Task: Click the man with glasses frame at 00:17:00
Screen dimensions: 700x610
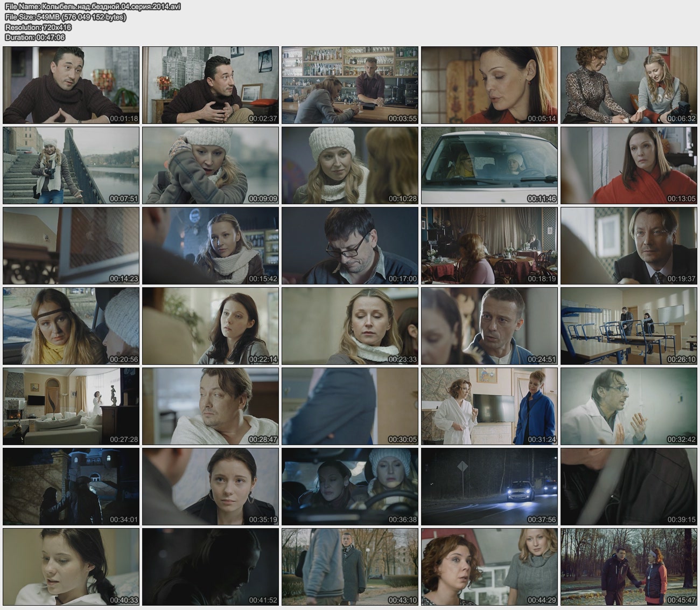Action: coord(349,246)
